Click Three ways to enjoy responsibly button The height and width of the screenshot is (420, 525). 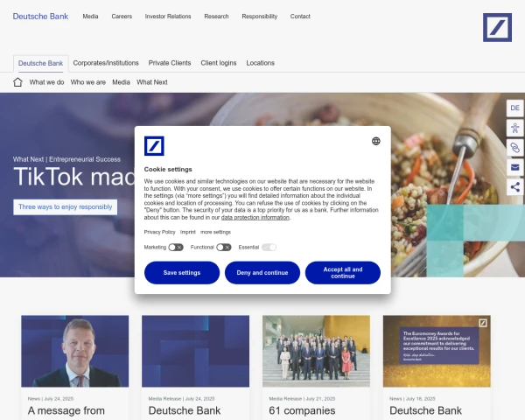(x=66, y=207)
